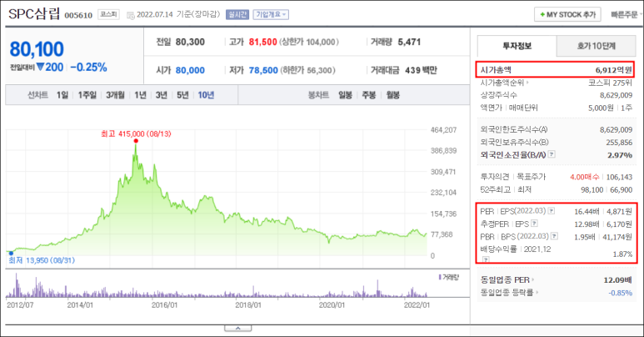The image size is (644, 337).
Task: Open the 기업개요 dropdown
Action: pos(271,14)
